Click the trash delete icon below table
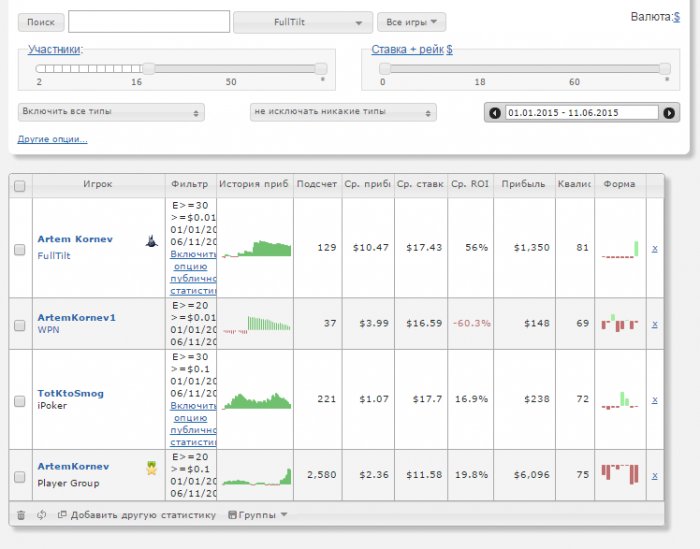The width and height of the screenshot is (700, 549). (x=21, y=515)
